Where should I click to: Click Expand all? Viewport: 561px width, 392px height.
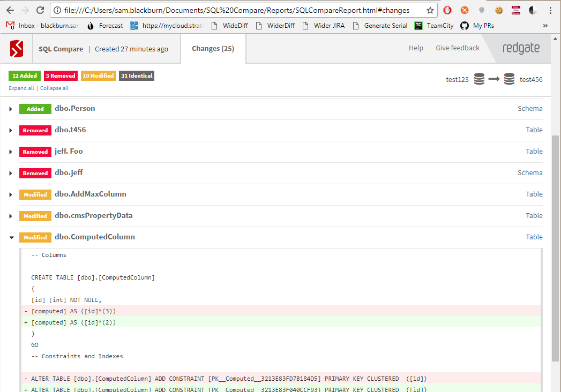tap(21, 88)
